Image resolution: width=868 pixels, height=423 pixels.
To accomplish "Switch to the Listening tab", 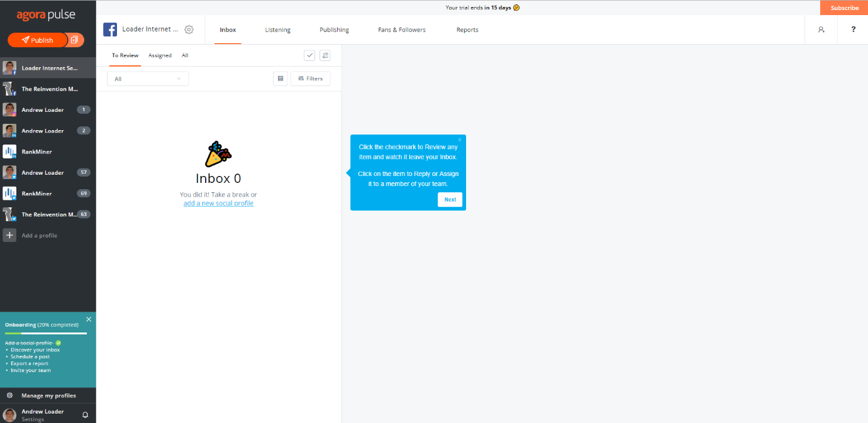I will click(277, 30).
